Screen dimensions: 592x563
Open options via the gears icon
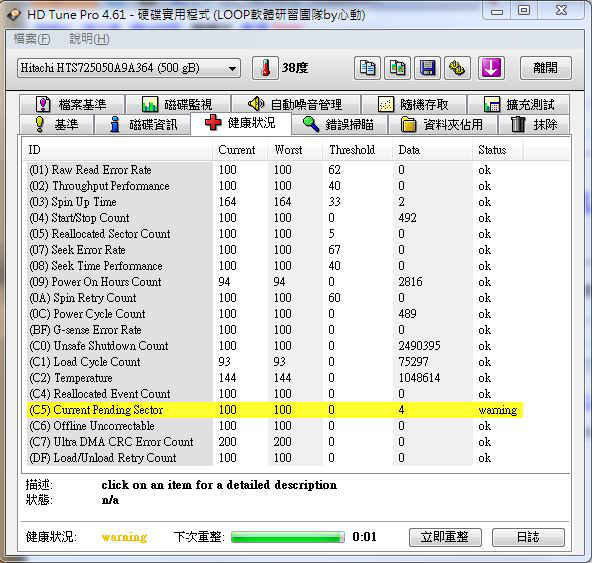tap(457, 68)
